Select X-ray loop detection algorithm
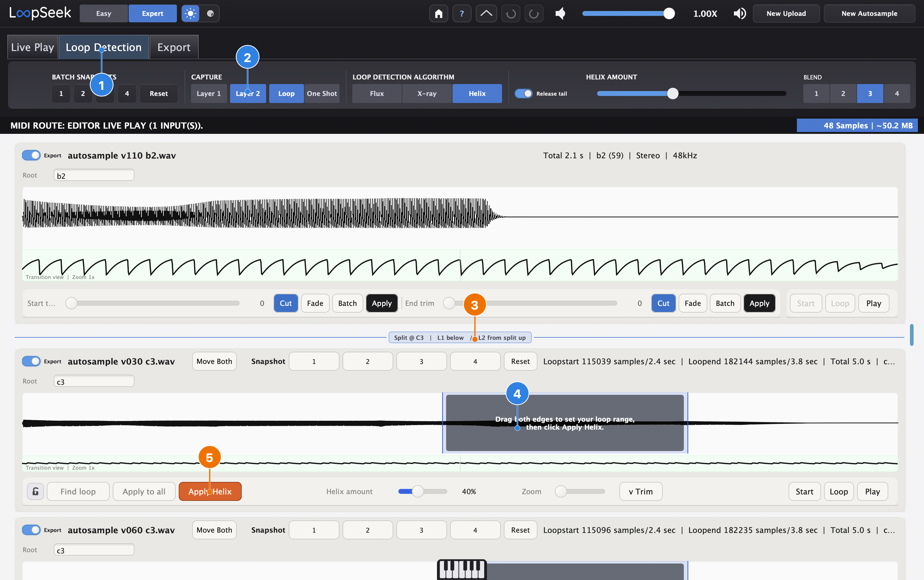The width and height of the screenshot is (924, 580). click(x=427, y=94)
